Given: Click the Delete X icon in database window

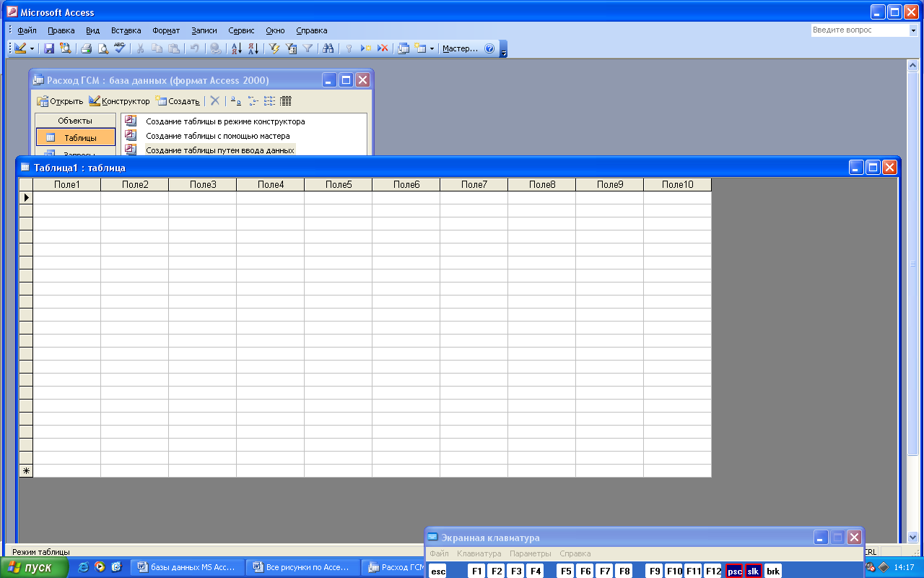Looking at the screenshot, I should tap(214, 101).
